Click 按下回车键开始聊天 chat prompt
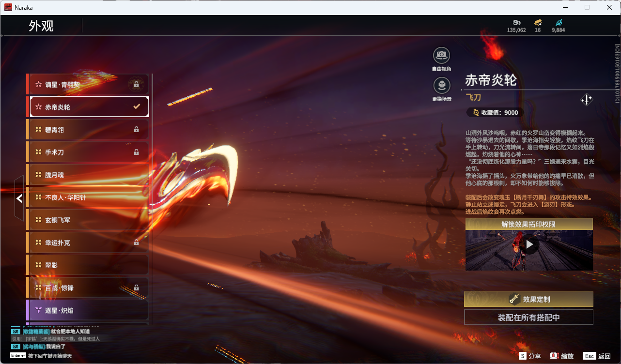The height and width of the screenshot is (364, 621). [49, 356]
